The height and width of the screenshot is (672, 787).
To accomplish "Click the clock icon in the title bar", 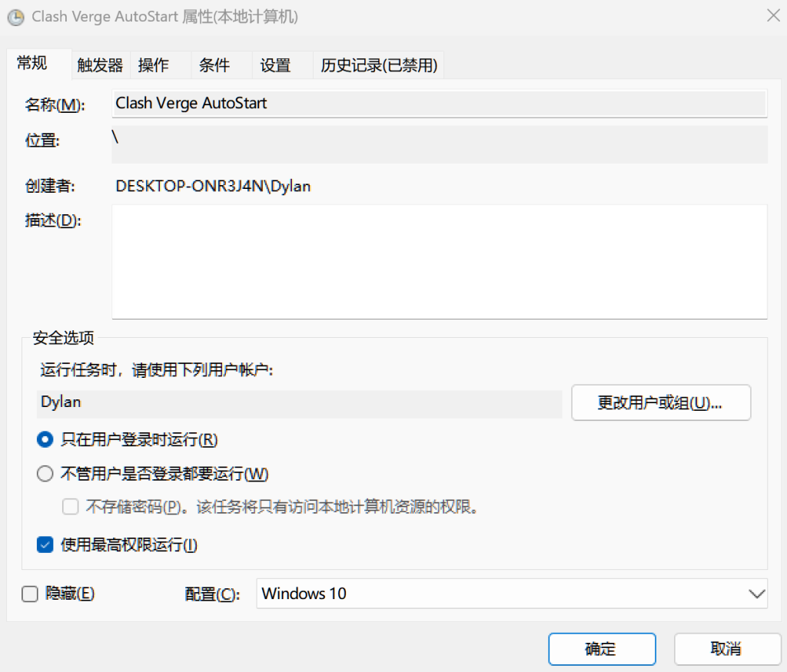I will (x=15, y=17).
